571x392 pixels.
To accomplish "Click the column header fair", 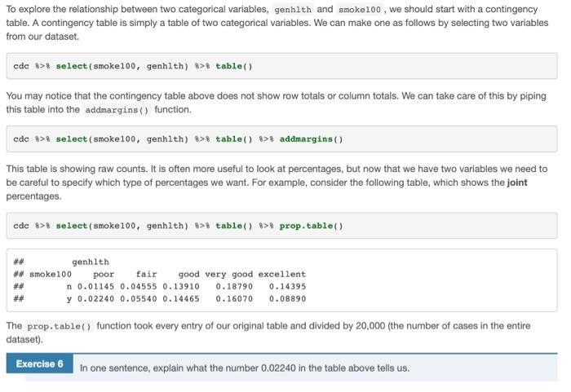I will (x=146, y=274).
